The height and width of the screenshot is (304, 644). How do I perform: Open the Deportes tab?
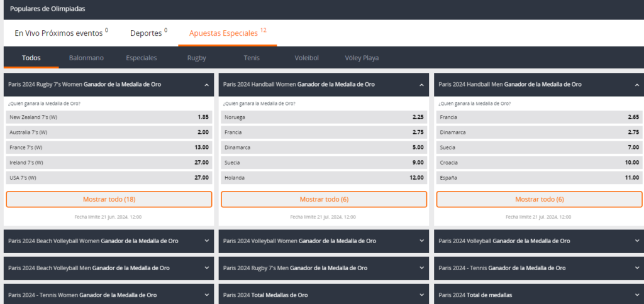click(148, 33)
